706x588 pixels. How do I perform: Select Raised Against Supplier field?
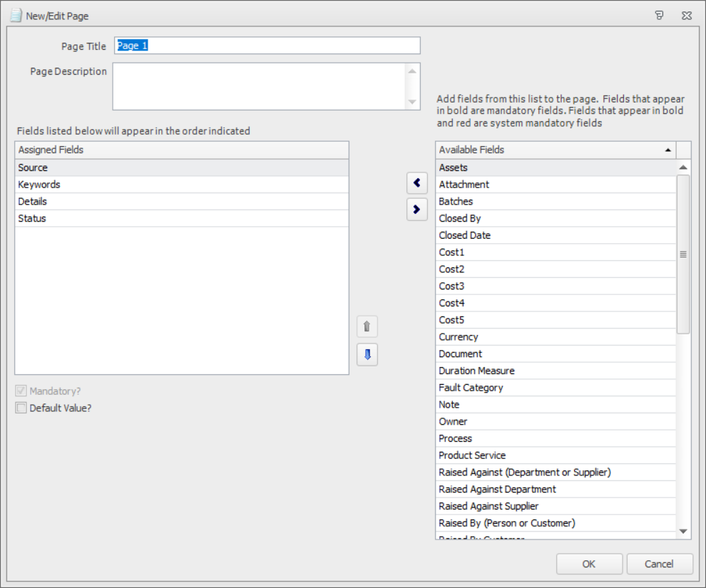[x=556, y=506]
